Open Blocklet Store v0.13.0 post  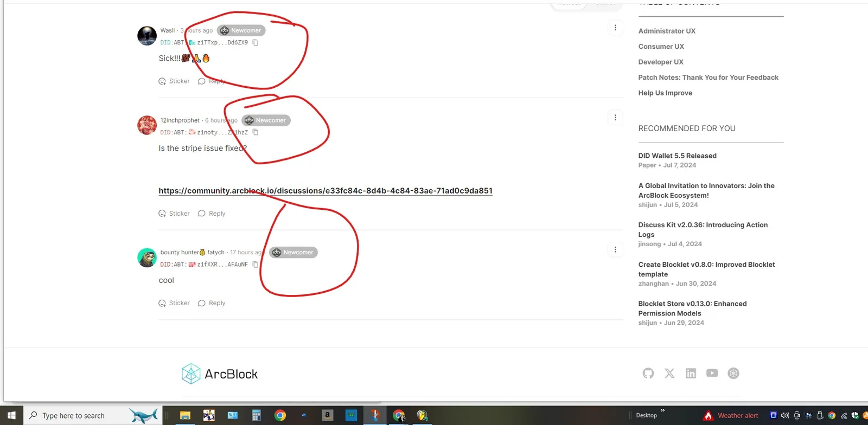tap(692, 308)
